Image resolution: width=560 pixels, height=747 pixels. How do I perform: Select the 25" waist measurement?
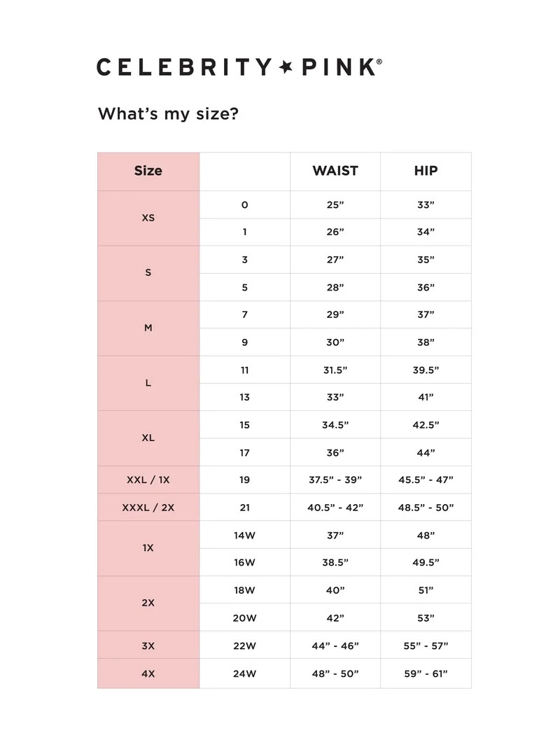point(335,205)
